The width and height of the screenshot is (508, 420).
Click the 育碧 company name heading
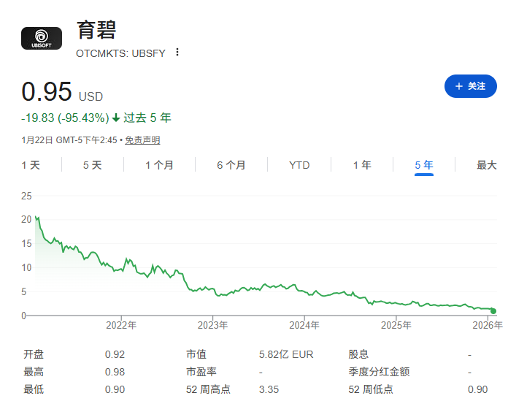tap(96, 30)
